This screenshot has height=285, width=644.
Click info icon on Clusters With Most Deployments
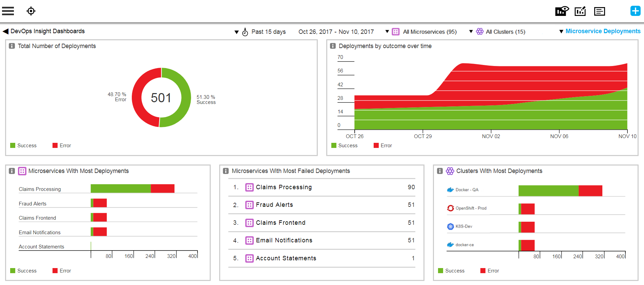440,171
